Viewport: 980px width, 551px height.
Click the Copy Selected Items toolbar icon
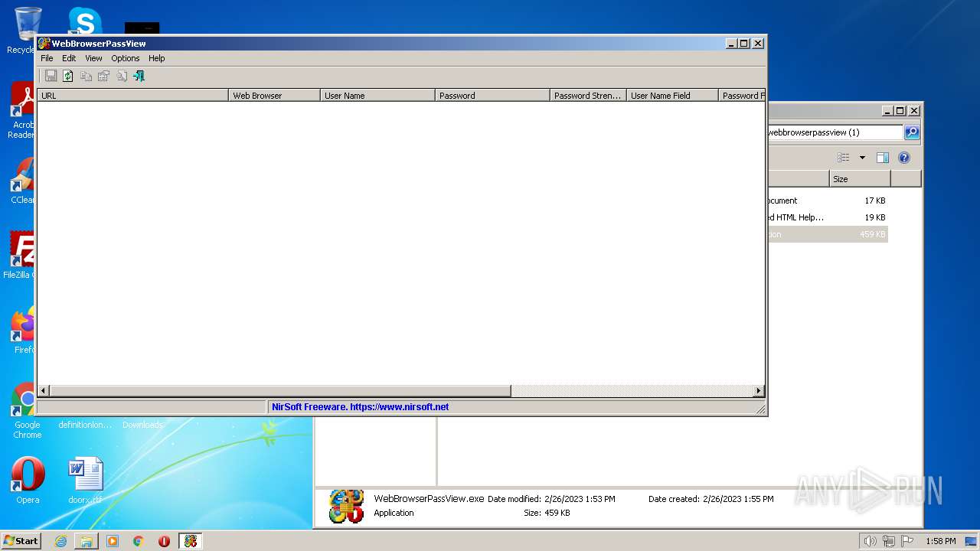coord(86,76)
